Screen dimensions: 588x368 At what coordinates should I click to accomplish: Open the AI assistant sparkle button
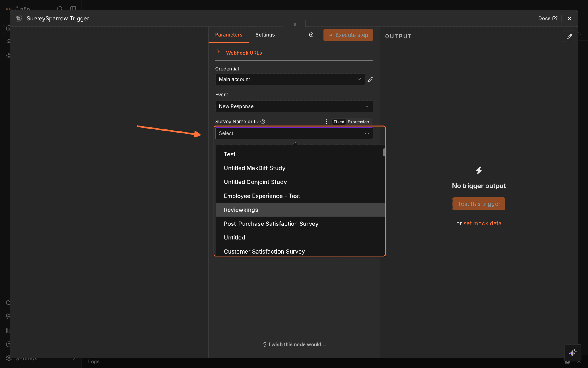[x=573, y=353]
